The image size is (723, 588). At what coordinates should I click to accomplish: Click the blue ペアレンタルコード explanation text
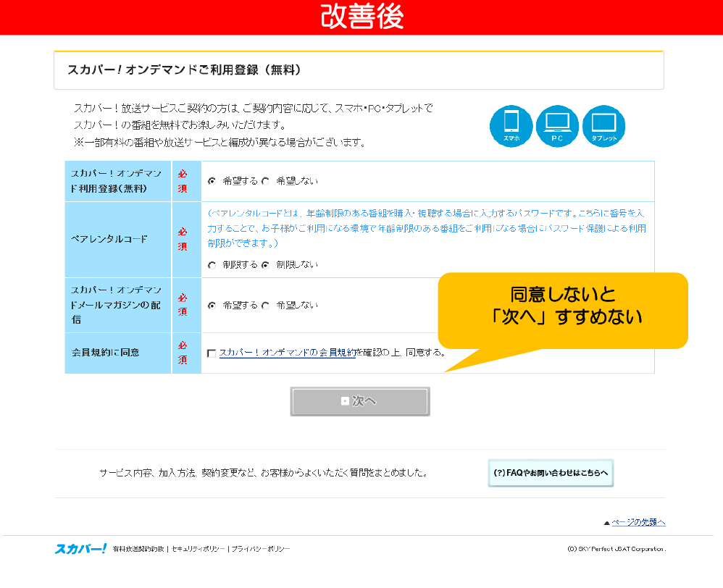pyautogui.click(x=427, y=228)
